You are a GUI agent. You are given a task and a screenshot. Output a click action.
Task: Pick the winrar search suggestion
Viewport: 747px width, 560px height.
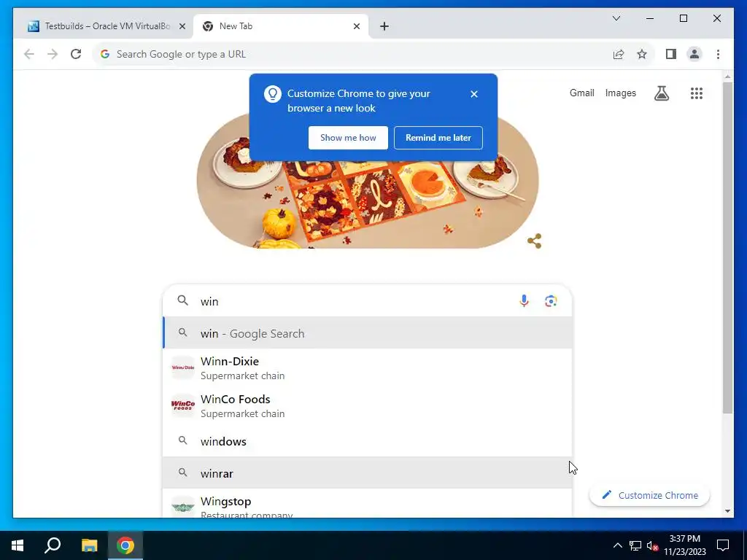pos(367,473)
